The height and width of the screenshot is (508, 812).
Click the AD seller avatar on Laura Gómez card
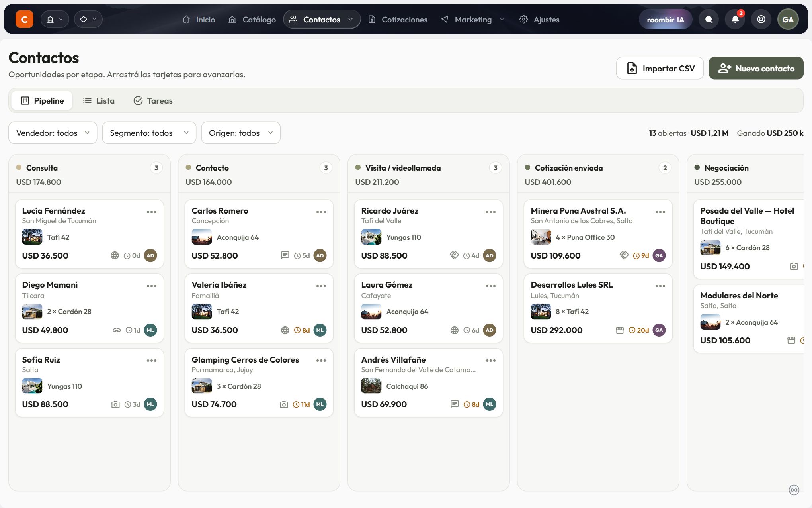[489, 330]
